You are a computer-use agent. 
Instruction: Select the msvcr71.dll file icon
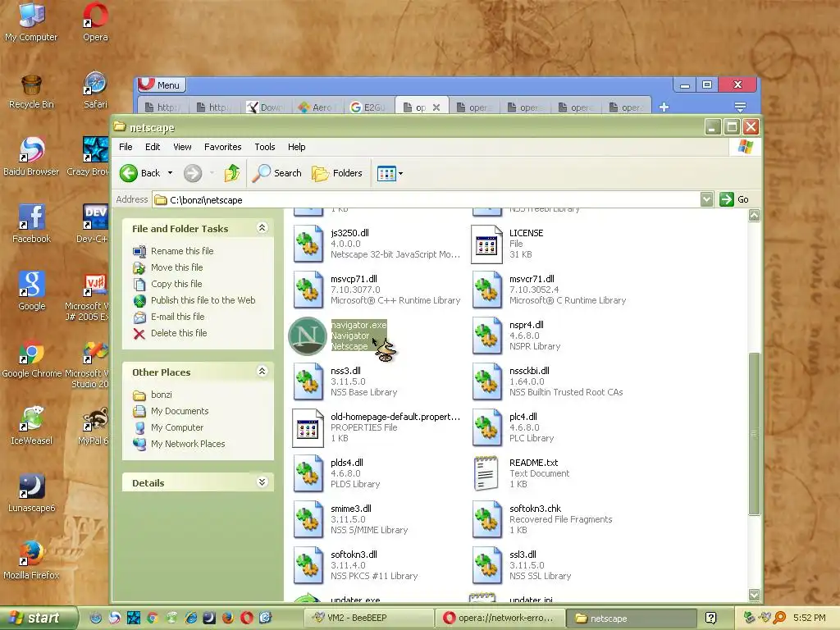(x=486, y=290)
